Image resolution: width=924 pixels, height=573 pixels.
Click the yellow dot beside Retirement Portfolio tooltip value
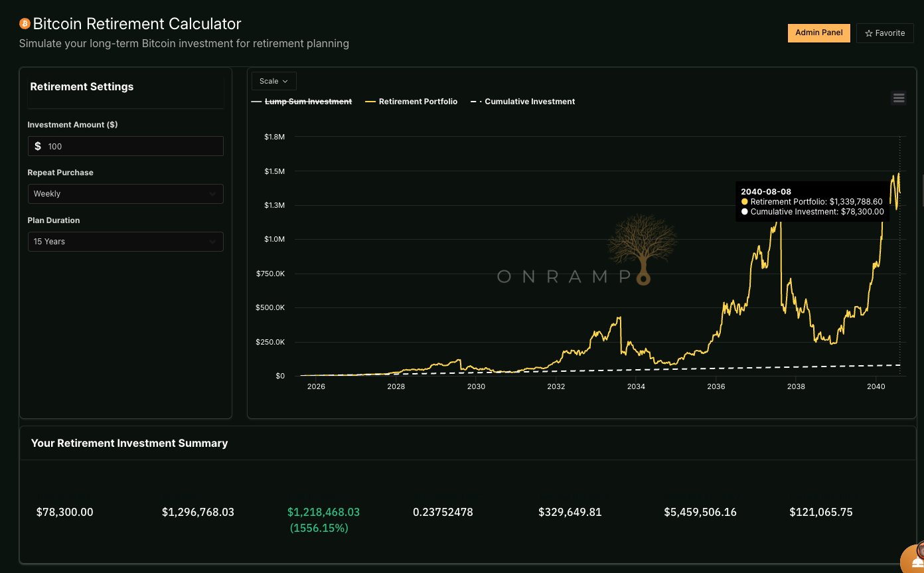click(x=745, y=201)
